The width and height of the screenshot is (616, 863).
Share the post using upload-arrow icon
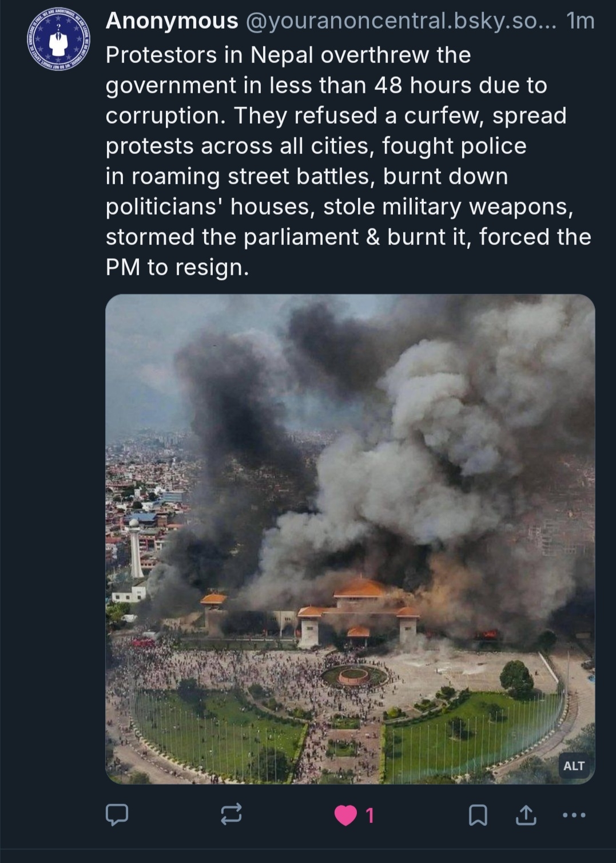click(526, 815)
